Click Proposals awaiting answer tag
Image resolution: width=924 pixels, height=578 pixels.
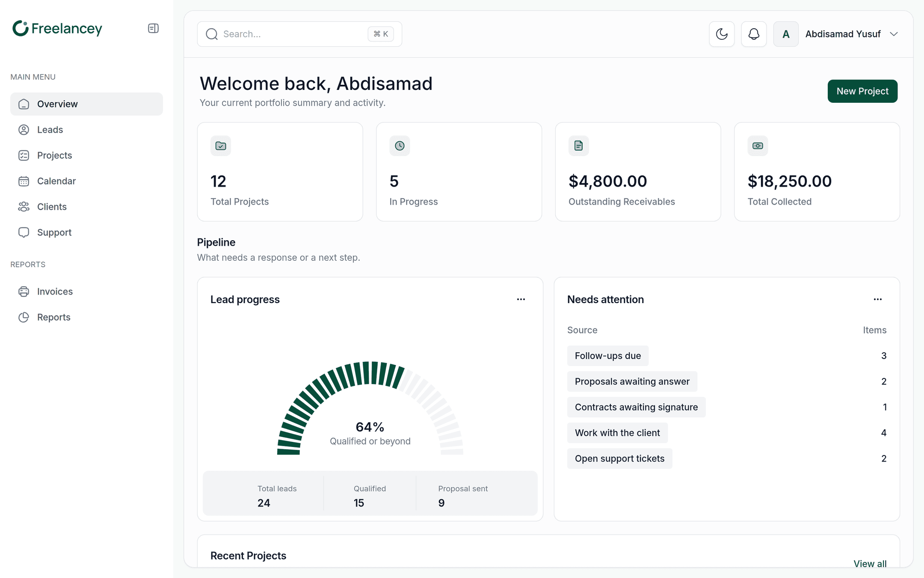point(632,381)
